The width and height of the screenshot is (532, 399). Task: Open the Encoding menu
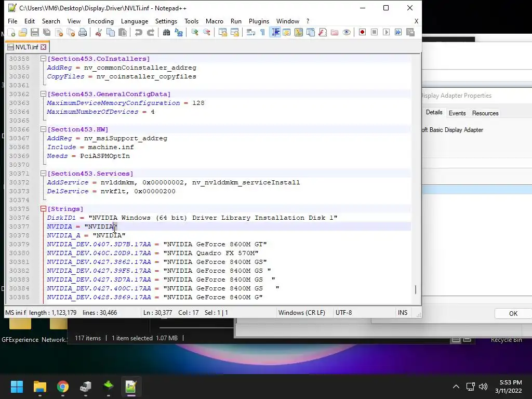click(100, 21)
